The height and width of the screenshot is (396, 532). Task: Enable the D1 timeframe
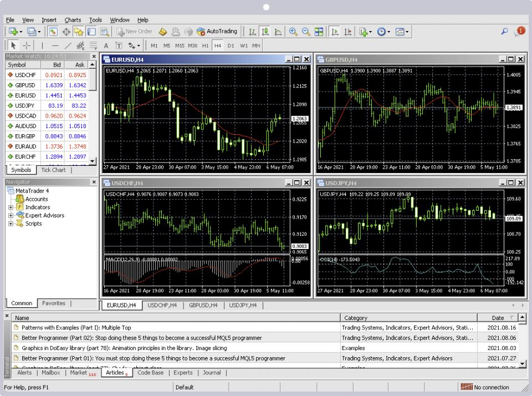(x=231, y=46)
